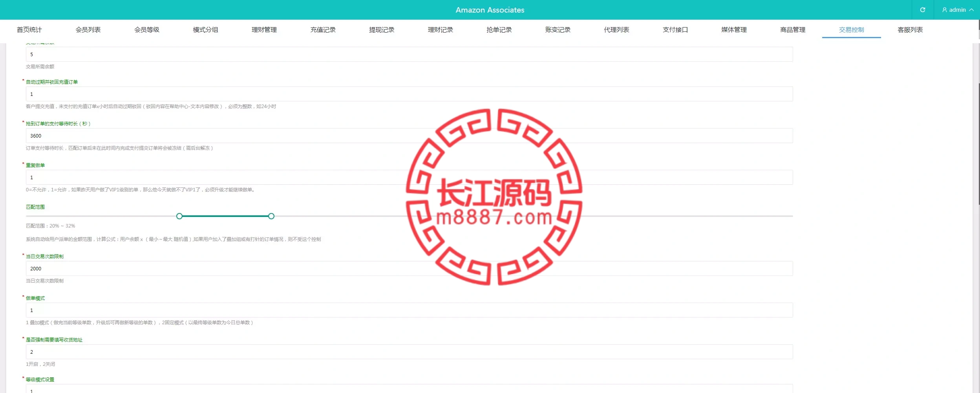Click the 匹配范围：20% ~ 32% text
The image size is (980, 393).
(50, 226)
